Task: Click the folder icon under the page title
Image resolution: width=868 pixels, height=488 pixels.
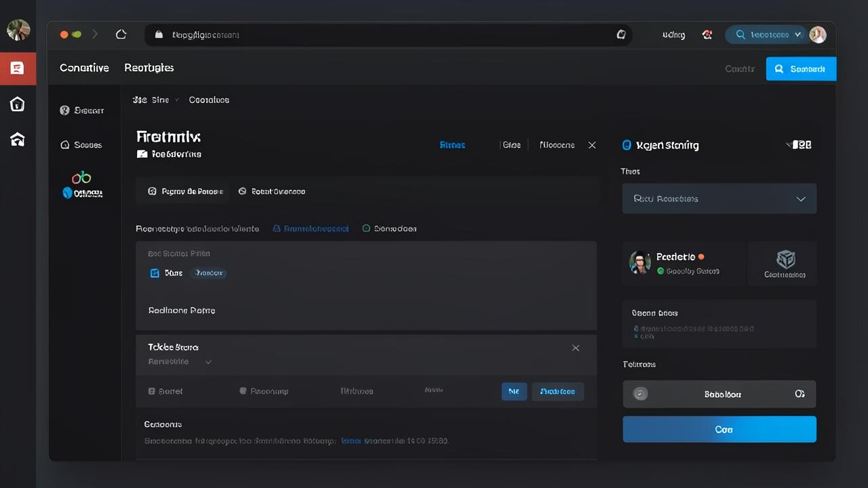Action: (142, 154)
